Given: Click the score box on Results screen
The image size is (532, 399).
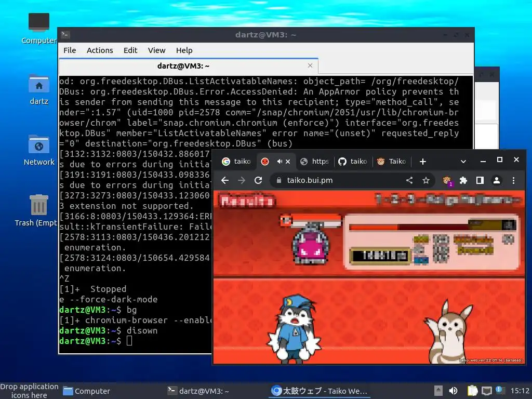Looking at the screenshot, I should point(380,256).
